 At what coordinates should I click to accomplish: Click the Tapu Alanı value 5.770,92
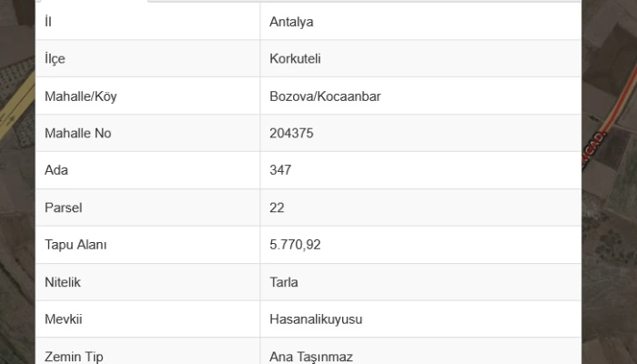296,245
